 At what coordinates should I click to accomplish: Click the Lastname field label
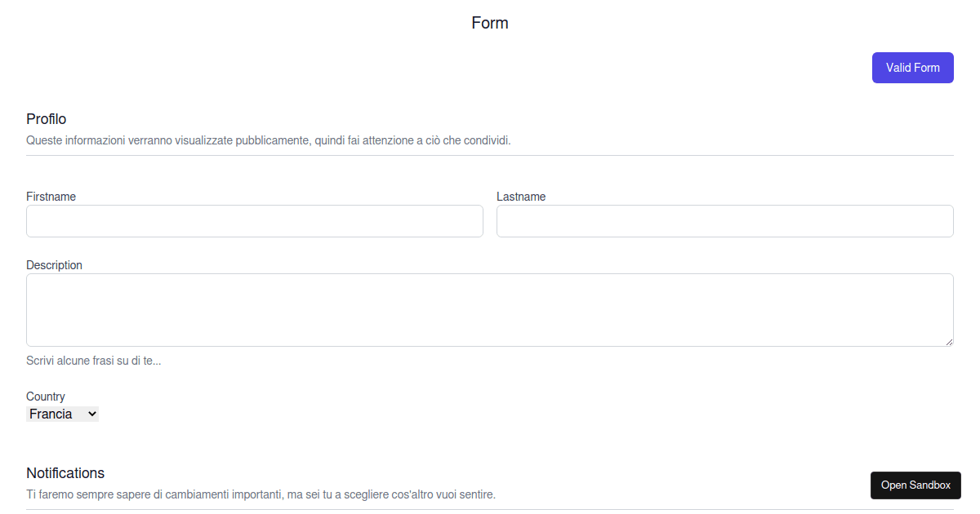[x=521, y=196]
